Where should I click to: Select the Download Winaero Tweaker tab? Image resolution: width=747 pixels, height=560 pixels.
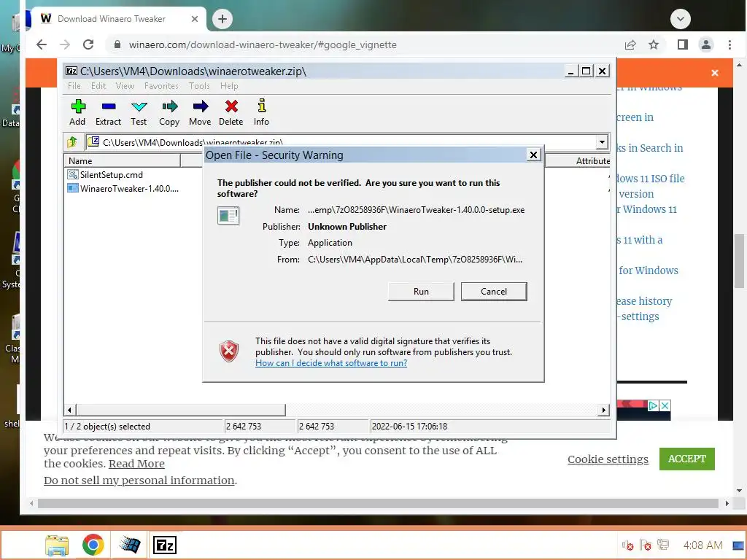(x=112, y=19)
